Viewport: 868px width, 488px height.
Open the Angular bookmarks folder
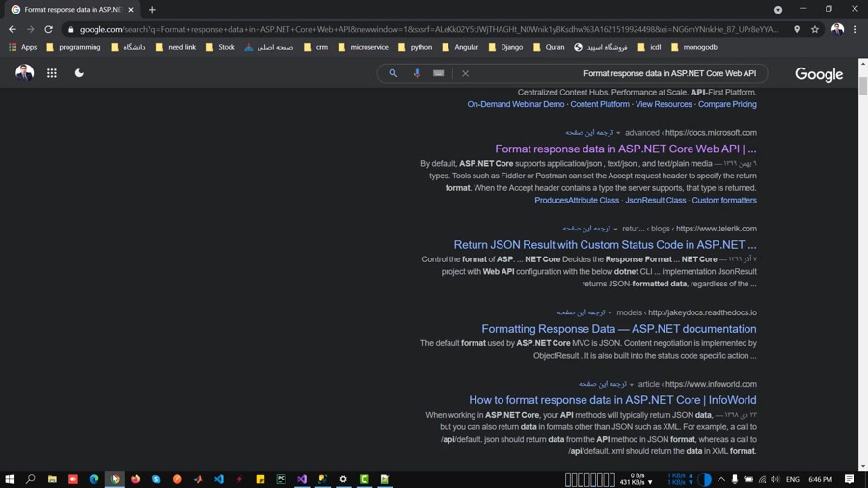click(x=460, y=47)
